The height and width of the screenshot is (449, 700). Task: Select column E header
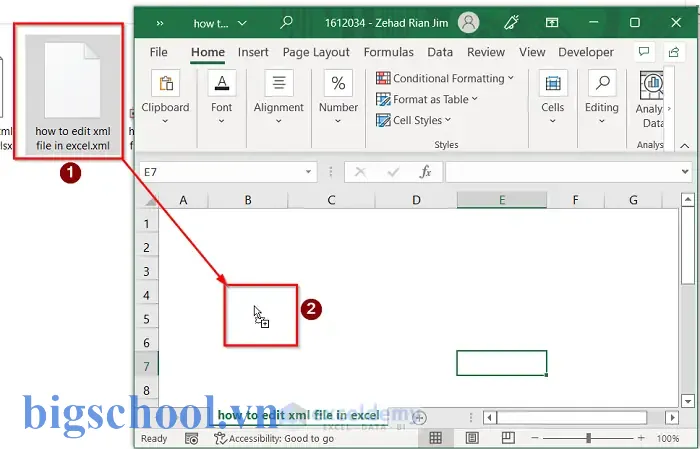click(502, 200)
